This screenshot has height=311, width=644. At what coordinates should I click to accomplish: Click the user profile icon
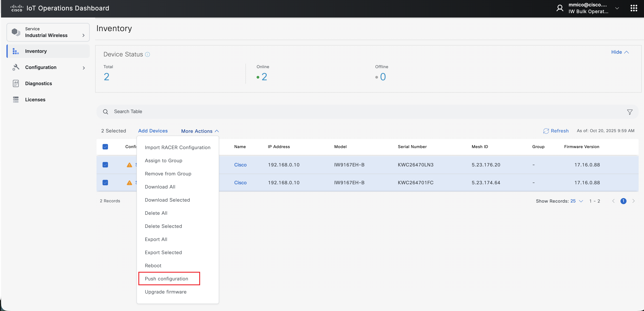[x=560, y=8]
